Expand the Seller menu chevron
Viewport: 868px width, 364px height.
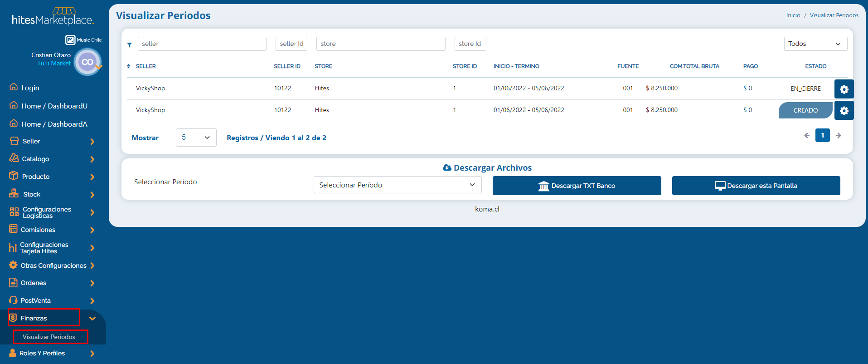92,142
